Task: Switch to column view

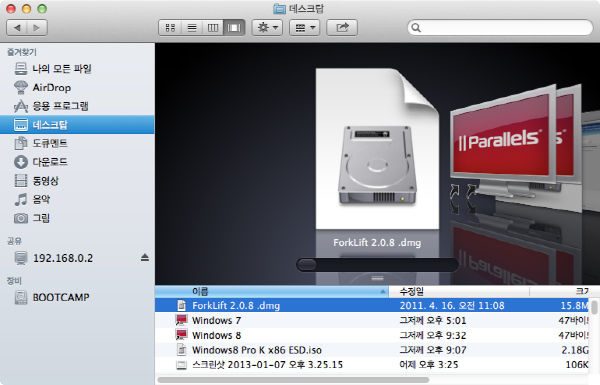Action: (213, 28)
